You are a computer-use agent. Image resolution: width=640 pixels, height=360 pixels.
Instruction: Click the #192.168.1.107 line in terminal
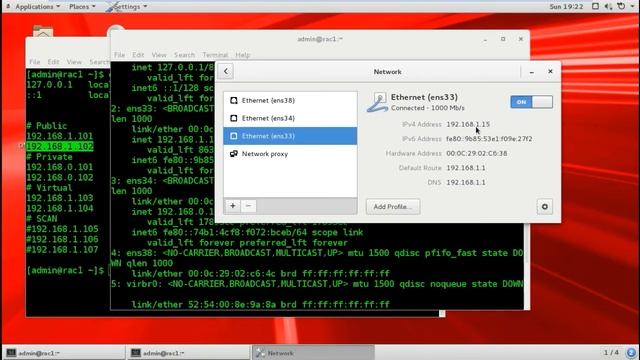pos(62,249)
